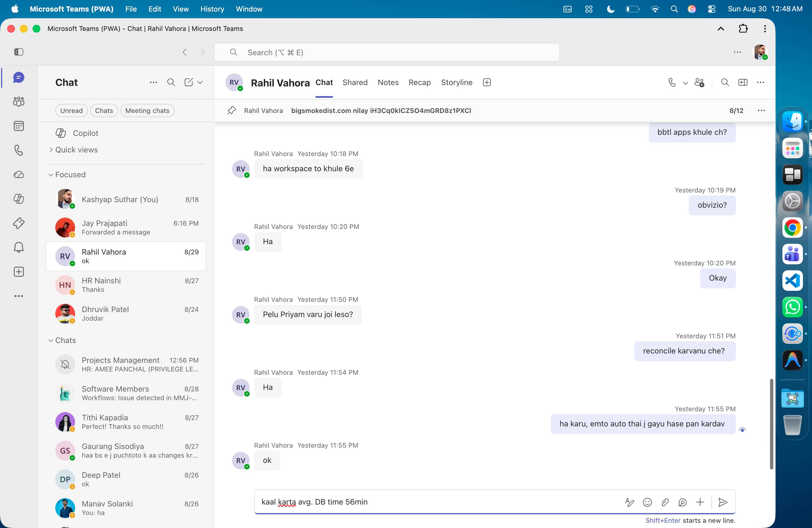Screen dimensions: 812x528
Task: Open the History menu in the menu bar
Action: click(x=212, y=9)
